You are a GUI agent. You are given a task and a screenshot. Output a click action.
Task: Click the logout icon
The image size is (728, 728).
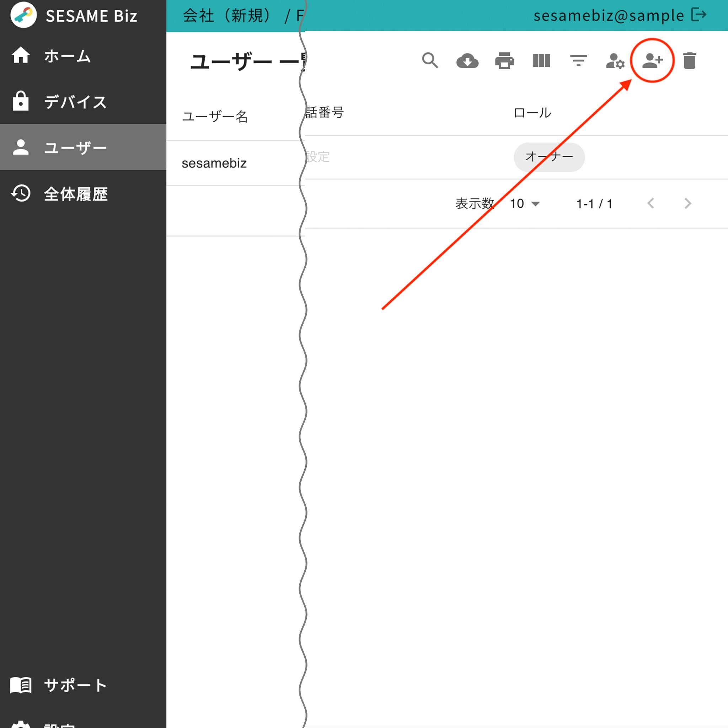pyautogui.click(x=698, y=15)
